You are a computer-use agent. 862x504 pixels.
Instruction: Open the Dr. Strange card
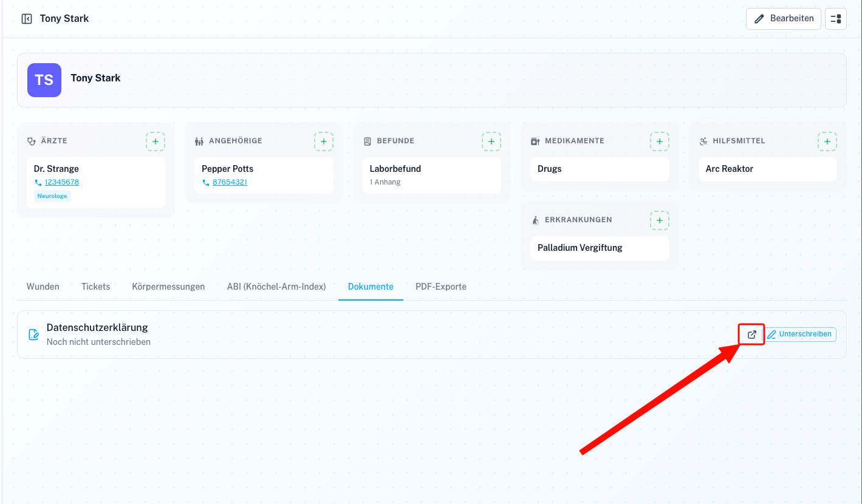96,183
